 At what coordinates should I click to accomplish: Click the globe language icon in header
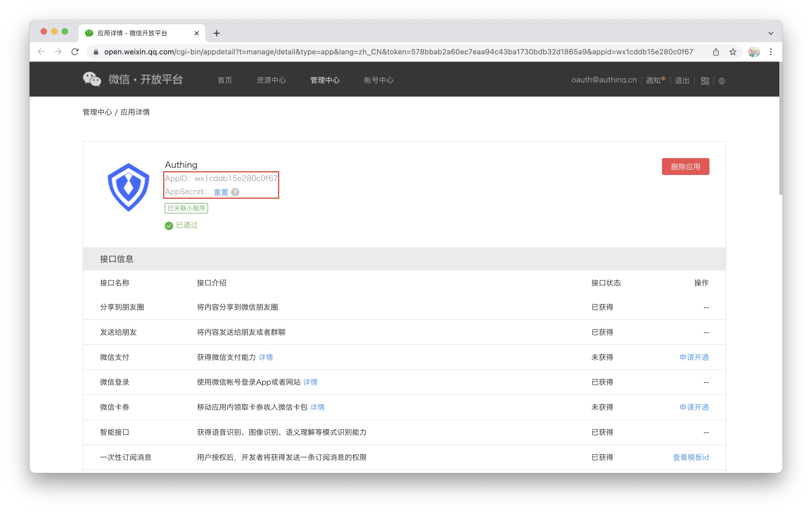722,81
